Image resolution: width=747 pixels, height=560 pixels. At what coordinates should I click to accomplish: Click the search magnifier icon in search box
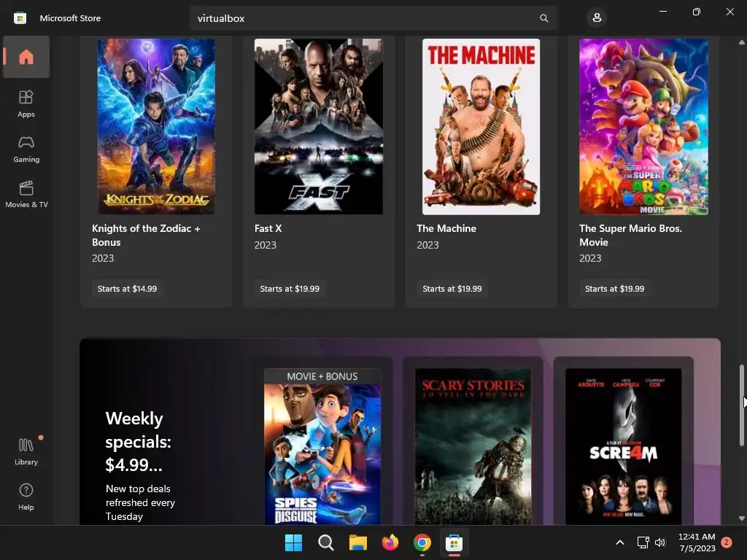click(543, 18)
